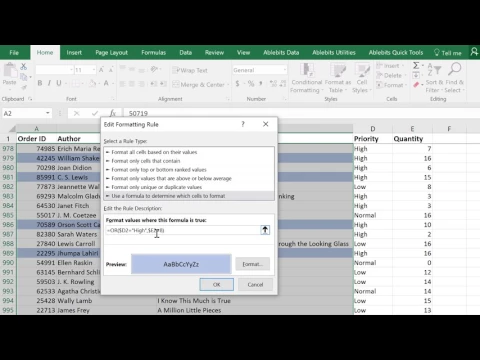The image size is (480, 360).
Task: Decrease font size with small A icon
Action: point(111,70)
